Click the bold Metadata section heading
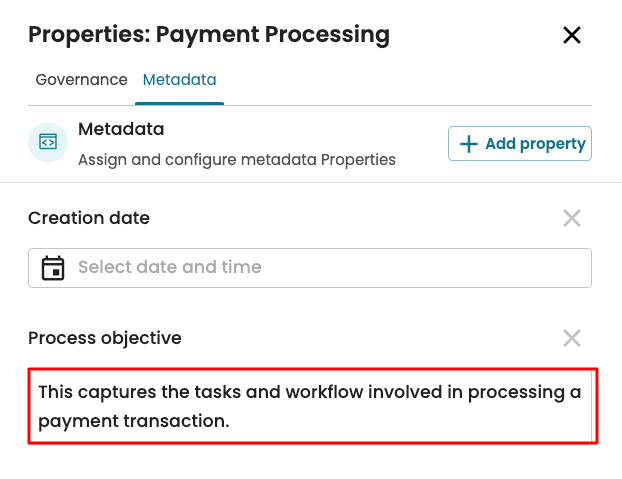The width and height of the screenshot is (622, 479). (121, 130)
